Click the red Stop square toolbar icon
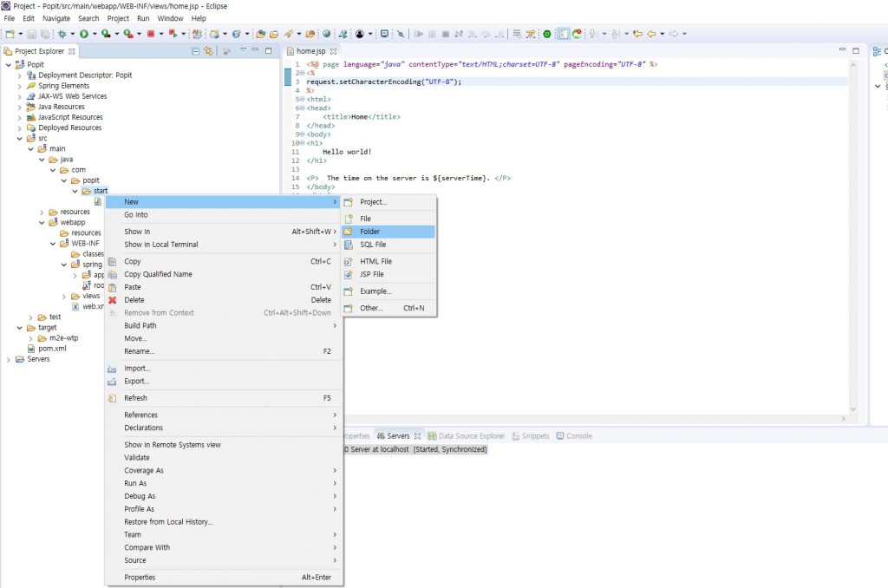 (x=150, y=34)
